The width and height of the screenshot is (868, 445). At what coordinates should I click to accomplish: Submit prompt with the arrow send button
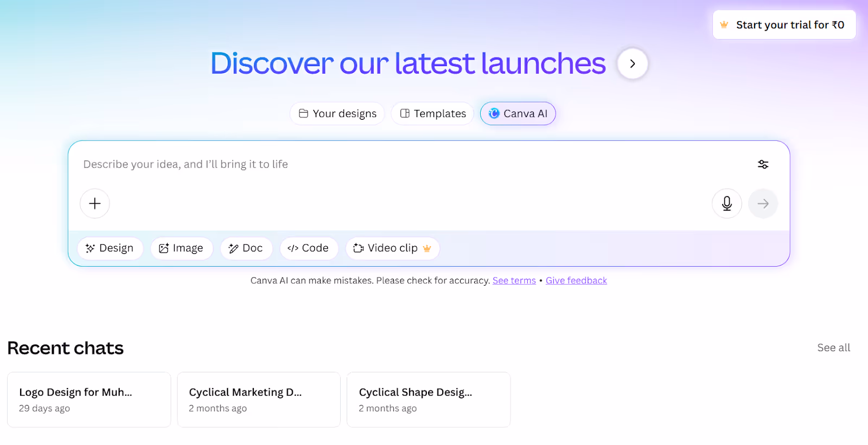click(763, 203)
